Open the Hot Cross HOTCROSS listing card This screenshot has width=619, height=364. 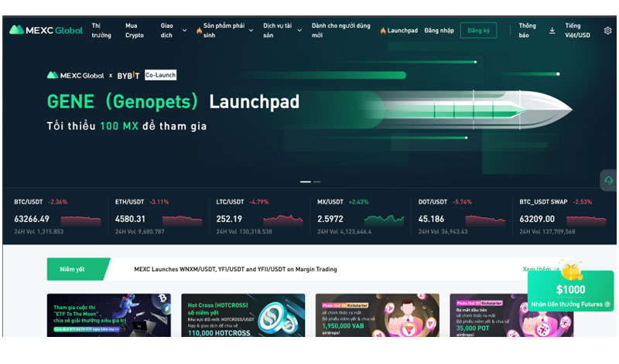click(243, 315)
